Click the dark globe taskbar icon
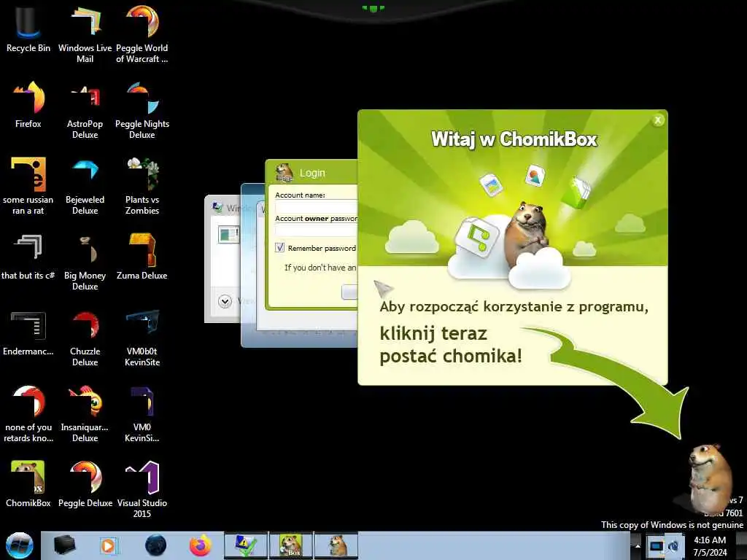 point(155,545)
